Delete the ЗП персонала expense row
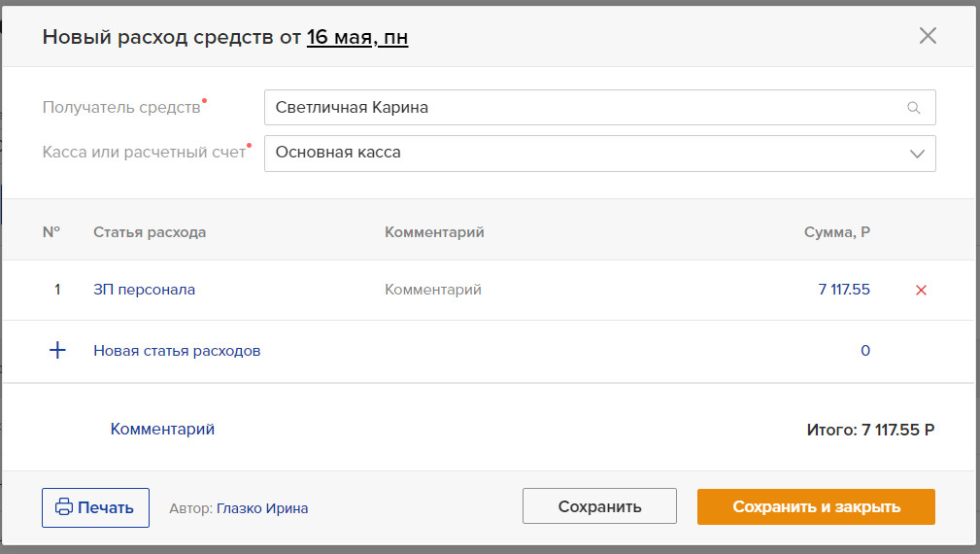Image resolution: width=980 pixels, height=554 pixels. (x=921, y=291)
